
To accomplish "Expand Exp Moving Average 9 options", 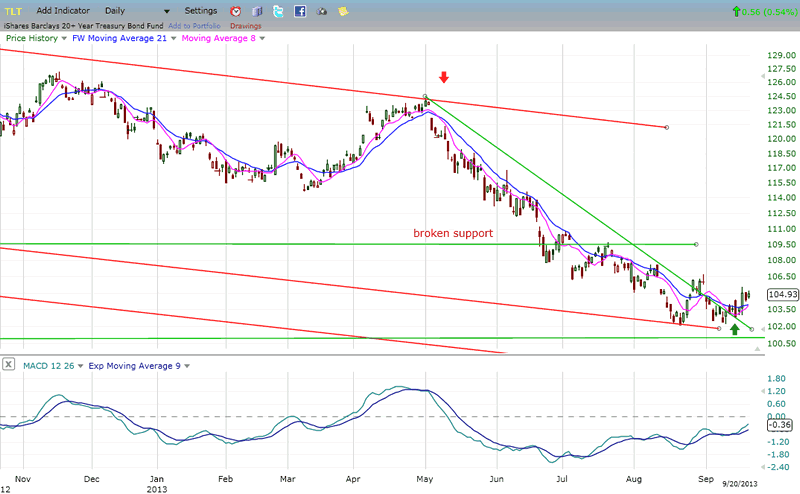I will coord(186,366).
